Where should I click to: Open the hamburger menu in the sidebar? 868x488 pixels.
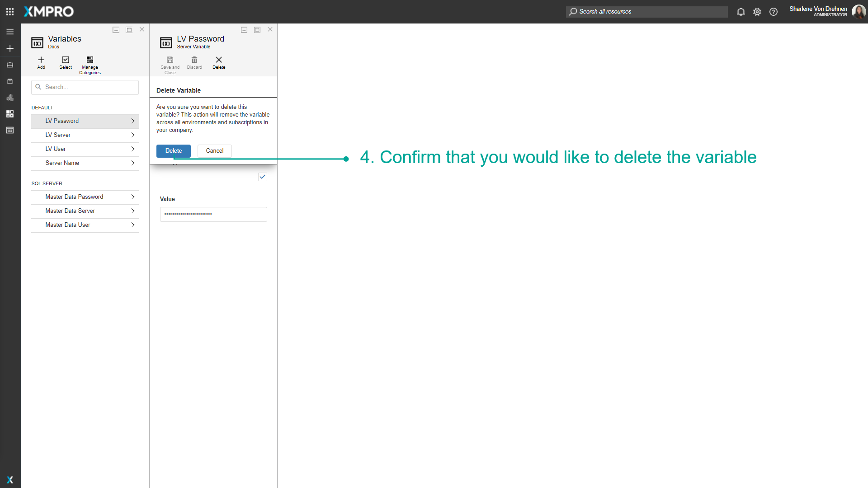[9, 32]
